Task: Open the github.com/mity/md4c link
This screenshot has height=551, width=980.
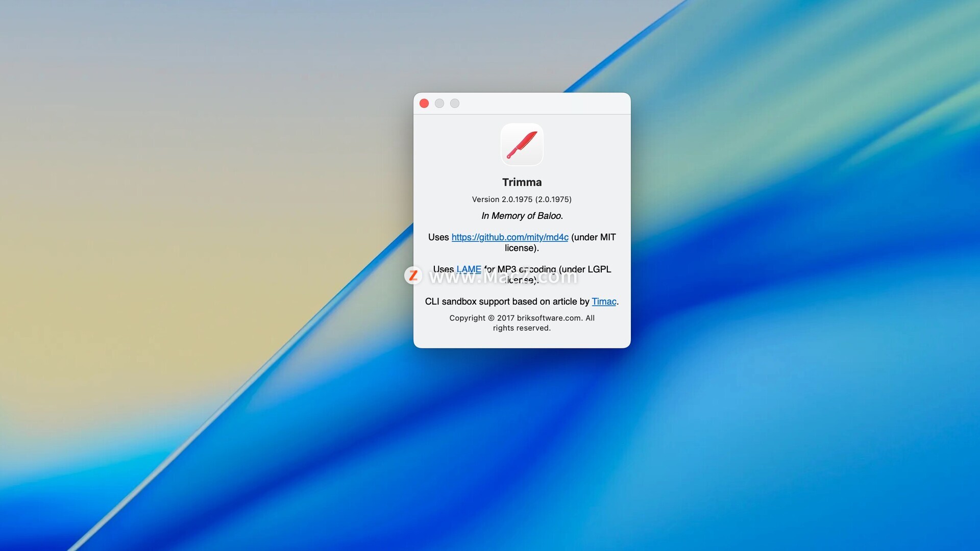Action: coord(509,237)
